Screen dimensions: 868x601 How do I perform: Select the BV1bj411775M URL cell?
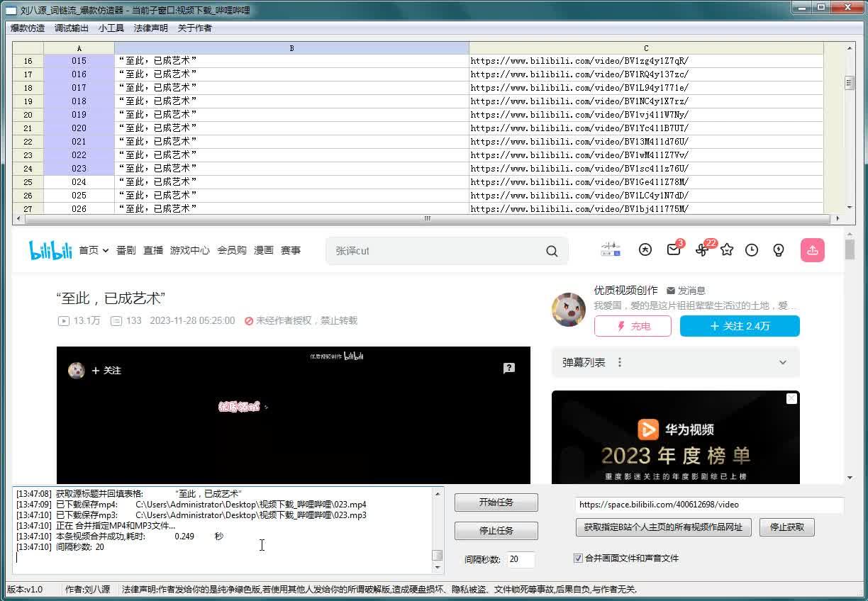click(x=646, y=209)
